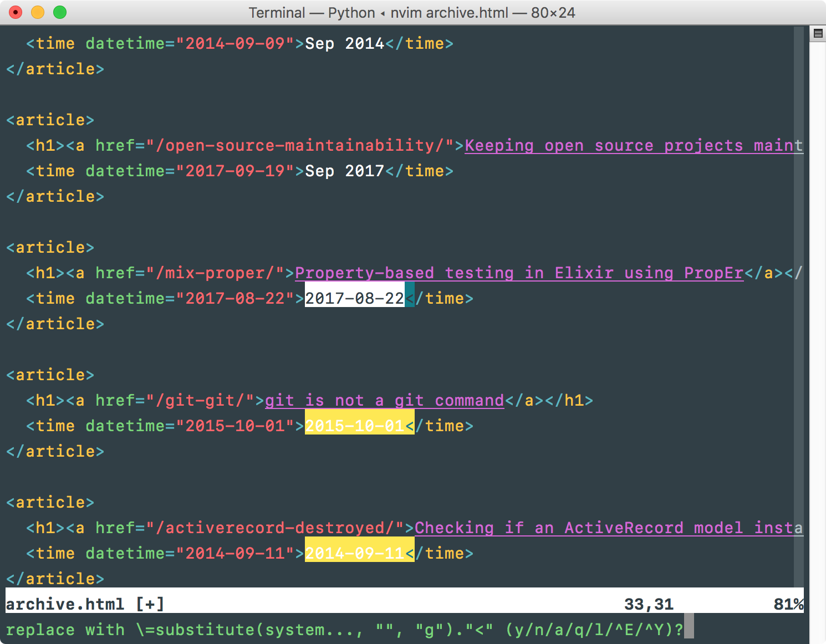Click 'archive.html [+]' in the status line

pyautogui.click(x=85, y=604)
